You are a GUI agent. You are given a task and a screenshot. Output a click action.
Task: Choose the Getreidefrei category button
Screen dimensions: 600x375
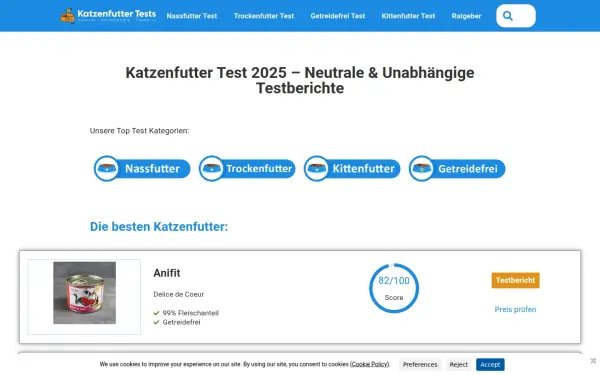(x=457, y=168)
